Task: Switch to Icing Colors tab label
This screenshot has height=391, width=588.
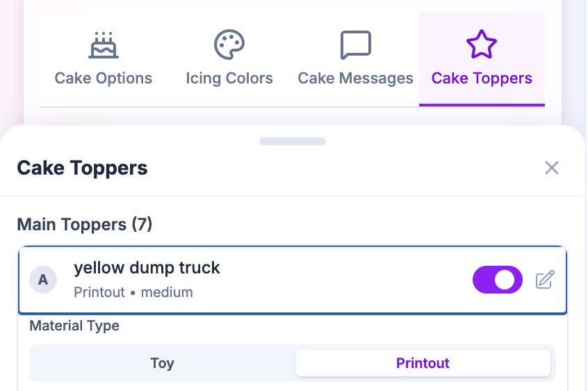Action: tap(229, 78)
